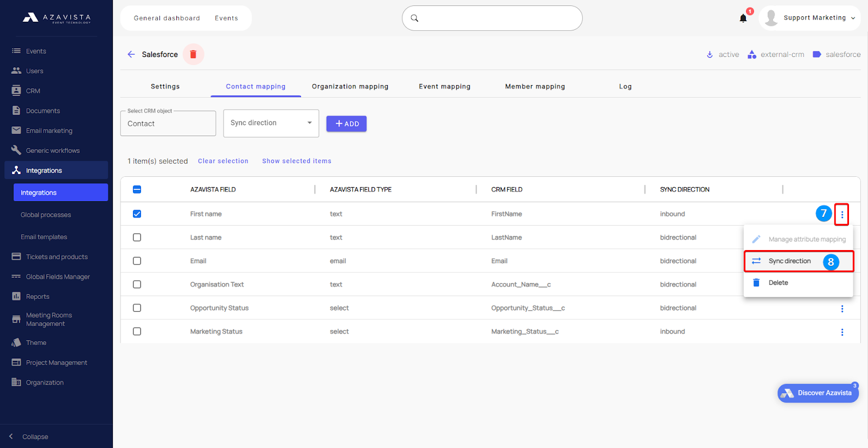
Task: Switch to the Settings tab
Action: (165, 86)
